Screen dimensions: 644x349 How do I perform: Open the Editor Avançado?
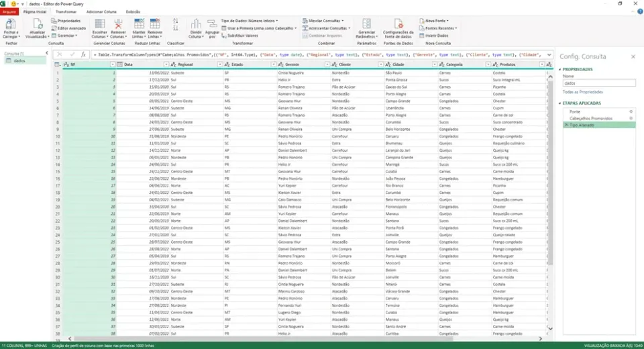(x=68, y=28)
